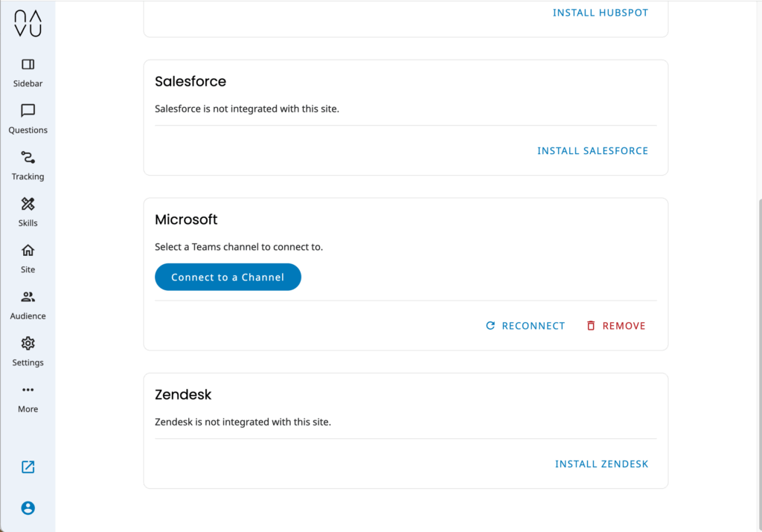Go to Tracking via route icon
762x532 pixels.
(x=28, y=158)
